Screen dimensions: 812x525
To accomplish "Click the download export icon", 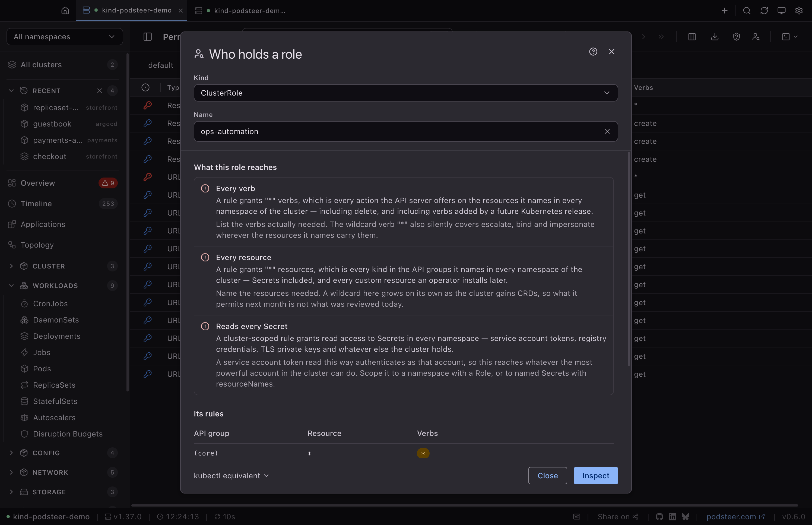I will point(715,37).
